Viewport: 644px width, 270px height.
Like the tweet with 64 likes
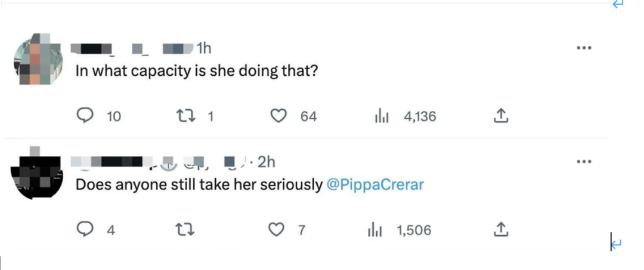pyautogui.click(x=278, y=116)
